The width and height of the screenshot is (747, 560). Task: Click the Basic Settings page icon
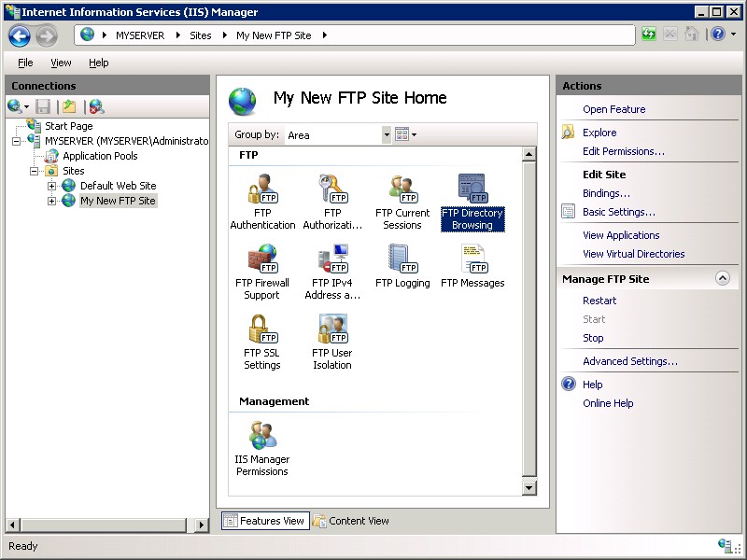click(568, 211)
